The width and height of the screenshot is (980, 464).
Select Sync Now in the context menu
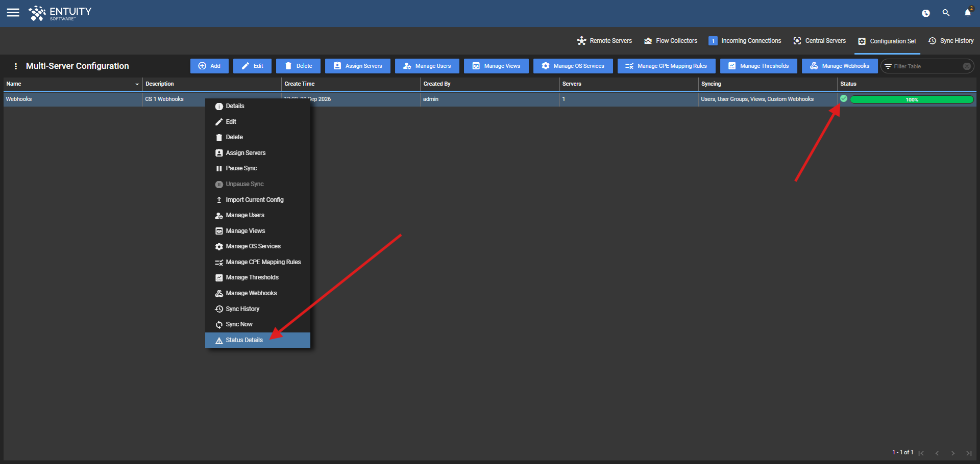click(x=258, y=324)
